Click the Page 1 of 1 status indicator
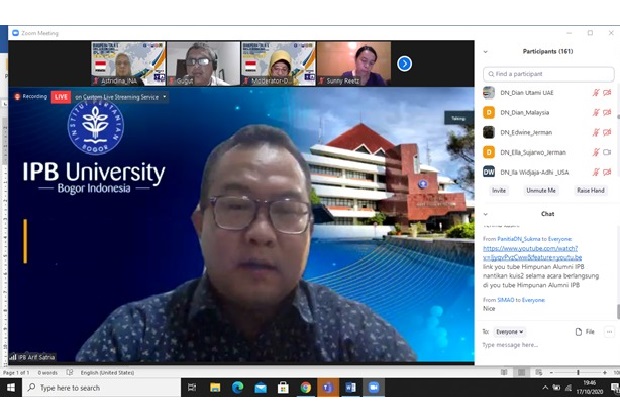 click(x=16, y=373)
